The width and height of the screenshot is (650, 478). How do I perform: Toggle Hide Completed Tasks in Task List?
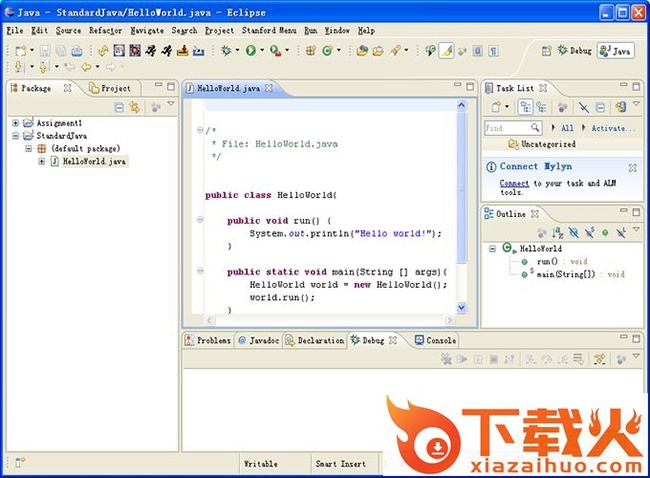click(584, 107)
